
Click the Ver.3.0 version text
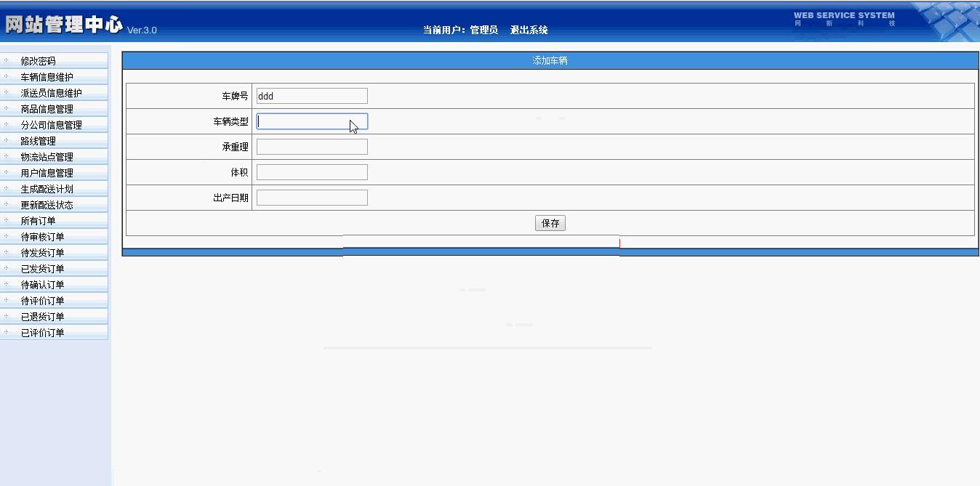pyautogui.click(x=142, y=31)
